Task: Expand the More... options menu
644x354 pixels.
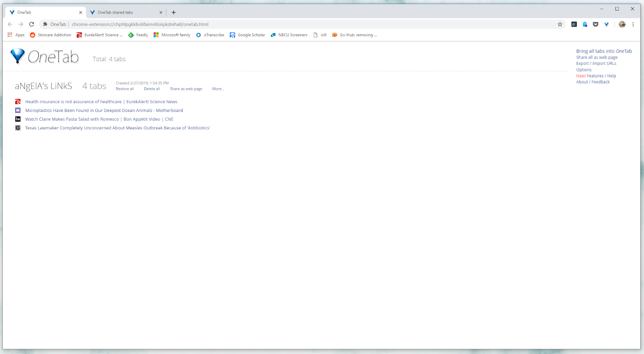Action: pyautogui.click(x=218, y=89)
